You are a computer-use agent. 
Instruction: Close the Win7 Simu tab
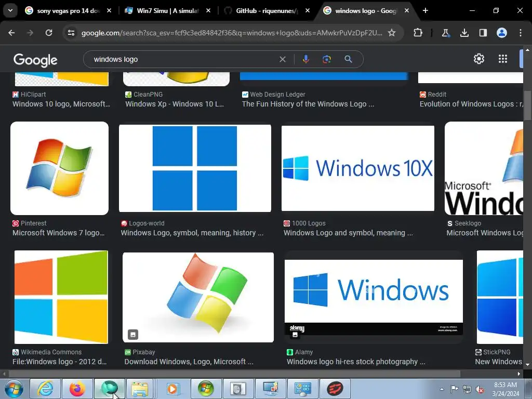[x=208, y=10]
